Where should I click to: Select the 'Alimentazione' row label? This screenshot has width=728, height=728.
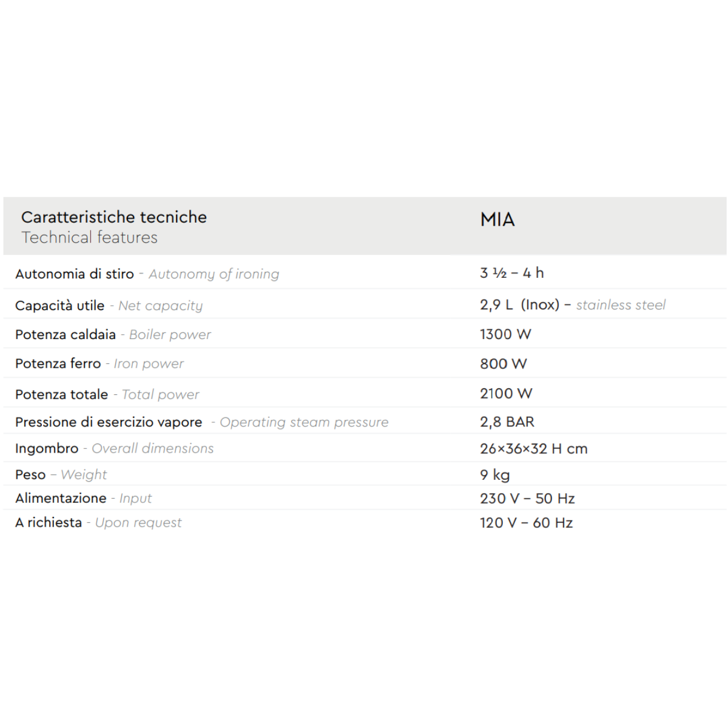[x=61, y=499]
